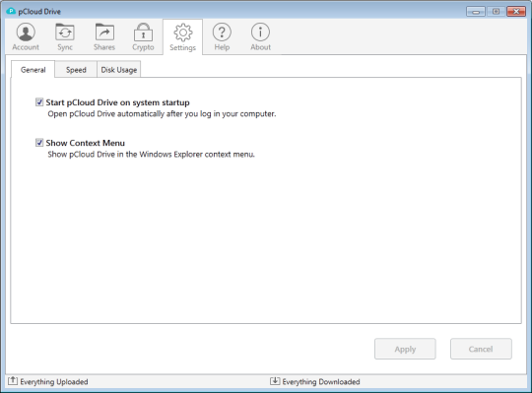This screenshot has height=393, width=532.
Task: Open the Account section
Action: [x=26, y=37]
